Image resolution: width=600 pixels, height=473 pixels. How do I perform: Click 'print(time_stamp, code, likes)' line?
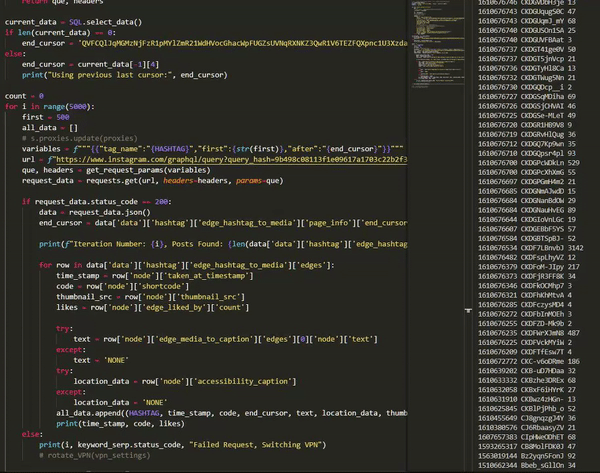click(x=120, y=424)
